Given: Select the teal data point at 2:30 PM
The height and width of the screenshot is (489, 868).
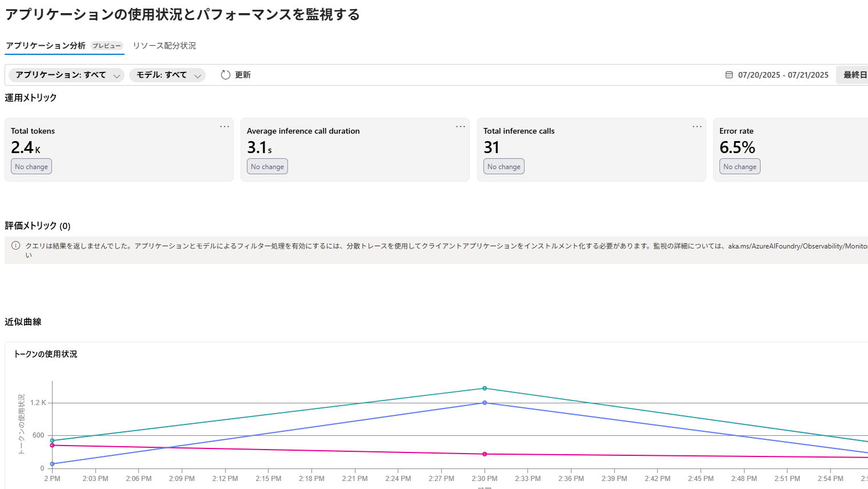Looking at the screenshot, I should [x=485, y=388].
